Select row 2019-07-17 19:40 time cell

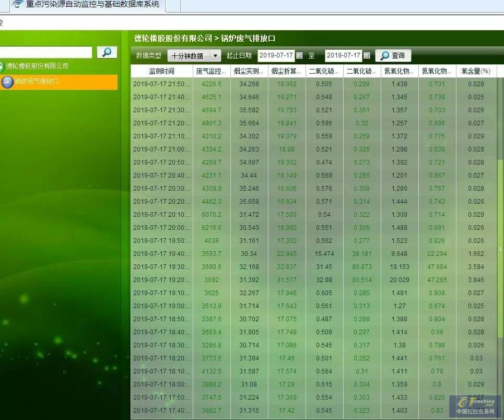click(x=162, y=254)
